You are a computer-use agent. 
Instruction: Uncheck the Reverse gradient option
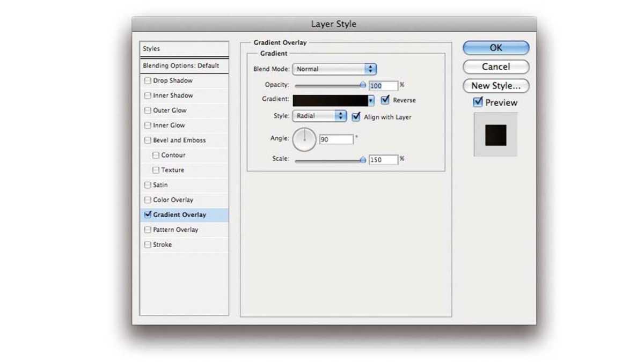coord(385,100)
